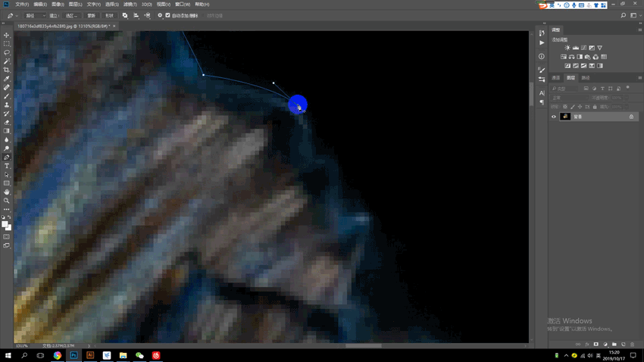Toggle lock all padlock
Viewport: 644px width, 362px height.
[595, 107]
